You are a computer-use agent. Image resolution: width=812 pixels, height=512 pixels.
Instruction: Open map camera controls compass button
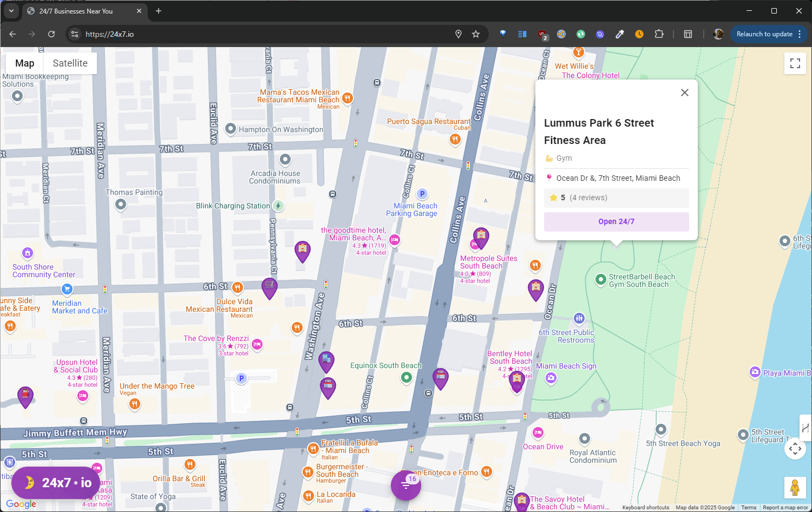[795, 449]
